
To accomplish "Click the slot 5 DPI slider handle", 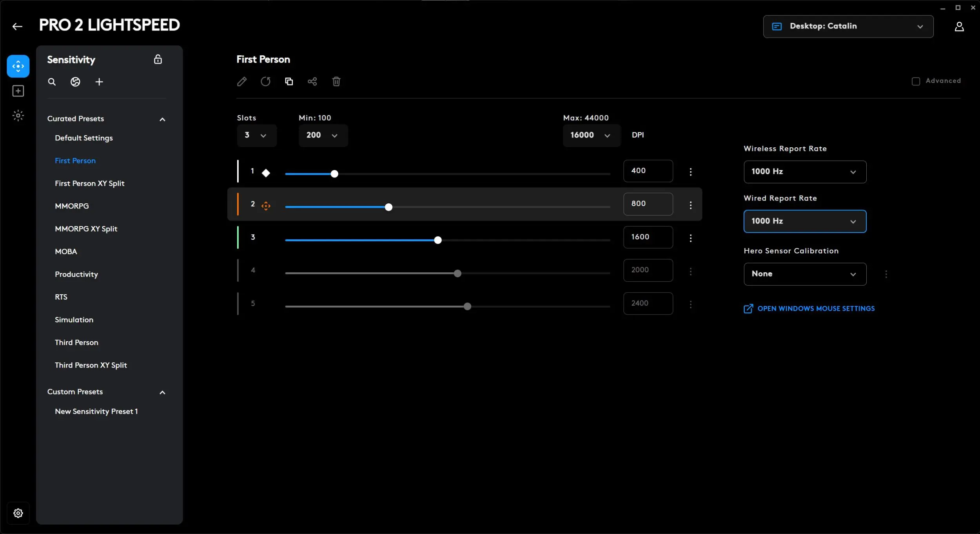I will tap(467, 306).
